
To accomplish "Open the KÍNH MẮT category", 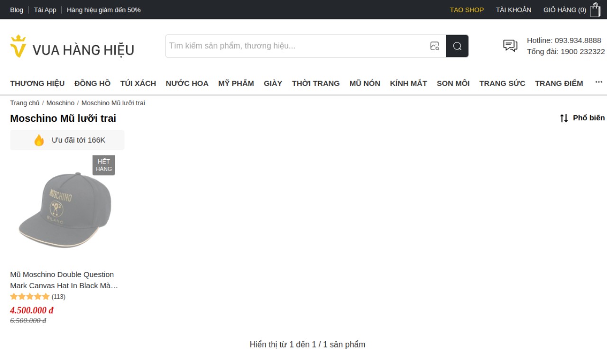I will click(x=408, y=83).
